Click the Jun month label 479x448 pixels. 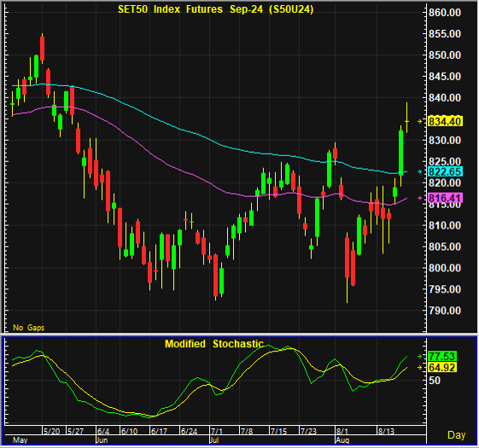[x=102, y=440]
